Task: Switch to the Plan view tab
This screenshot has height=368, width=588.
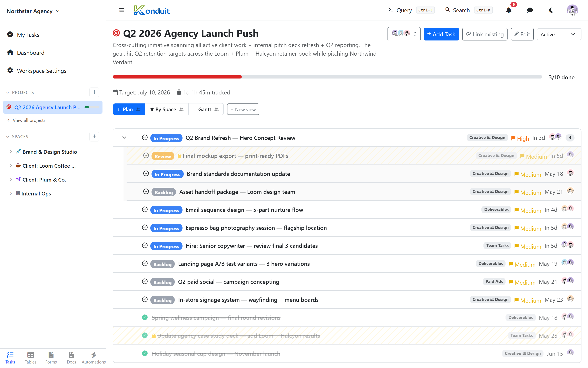Action: pos(129,109)
